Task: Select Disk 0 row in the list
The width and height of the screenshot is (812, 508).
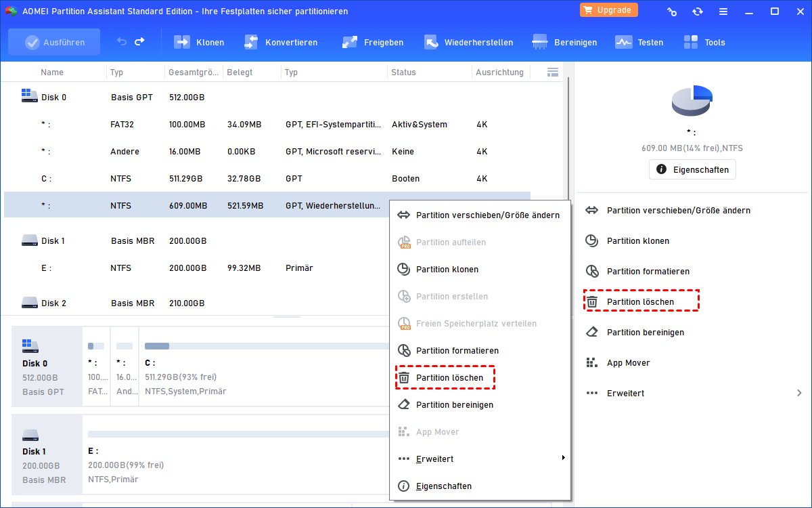Action: [267, 97]
